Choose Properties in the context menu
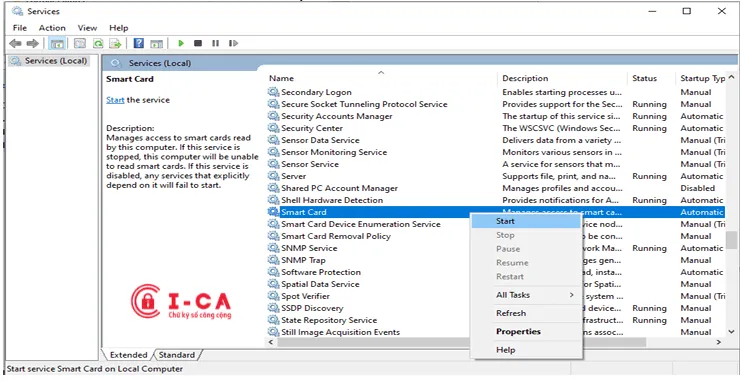 coord(526,331)
